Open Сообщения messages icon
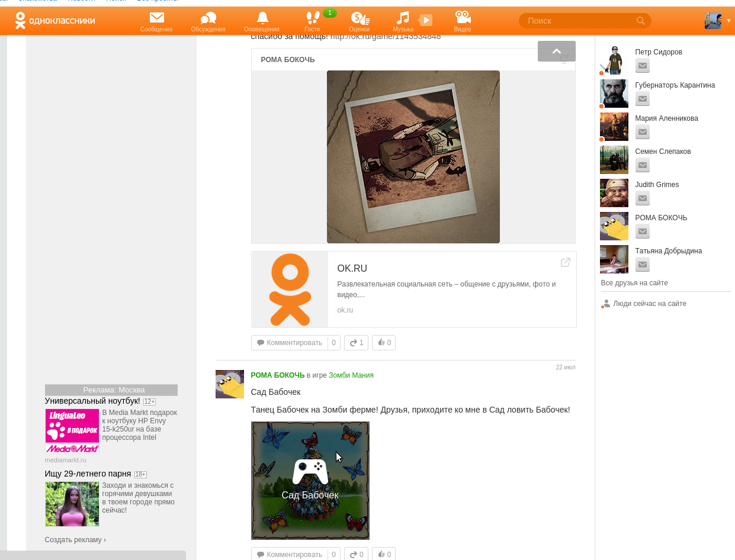The image size is (735, 560). (x=156, y=22)
